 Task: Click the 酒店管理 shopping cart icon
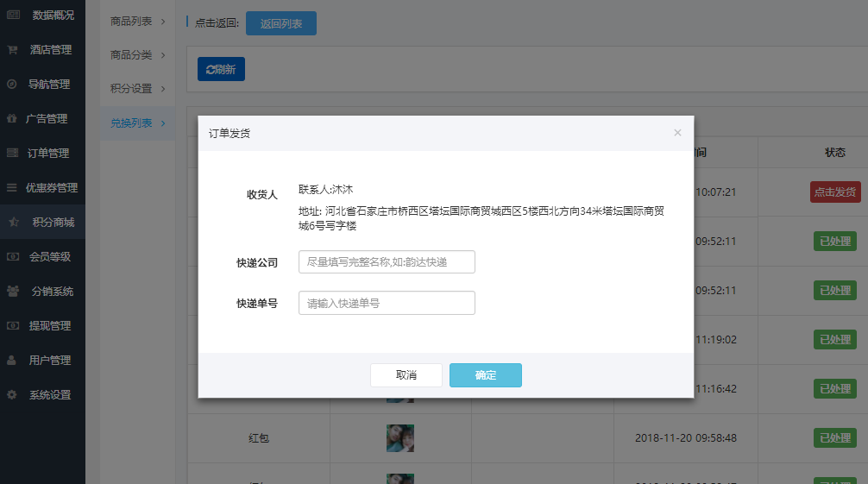[x=12, y=49]
